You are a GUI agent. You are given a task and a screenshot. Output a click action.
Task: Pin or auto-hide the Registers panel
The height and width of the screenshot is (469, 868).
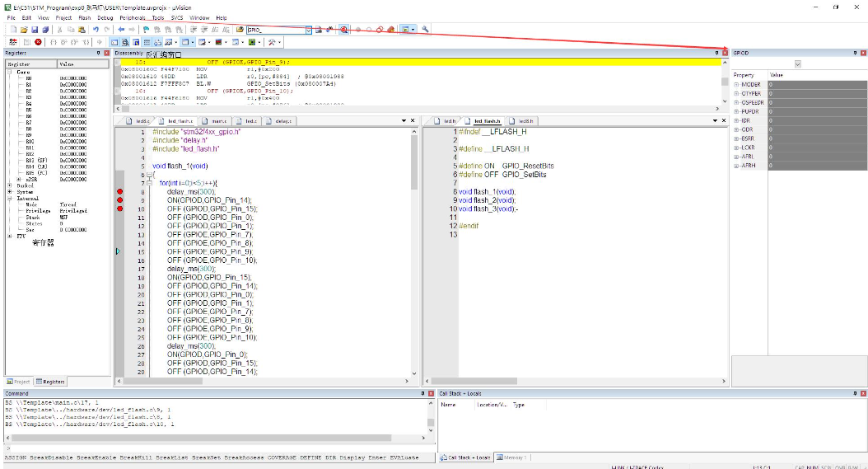point(99,54)
